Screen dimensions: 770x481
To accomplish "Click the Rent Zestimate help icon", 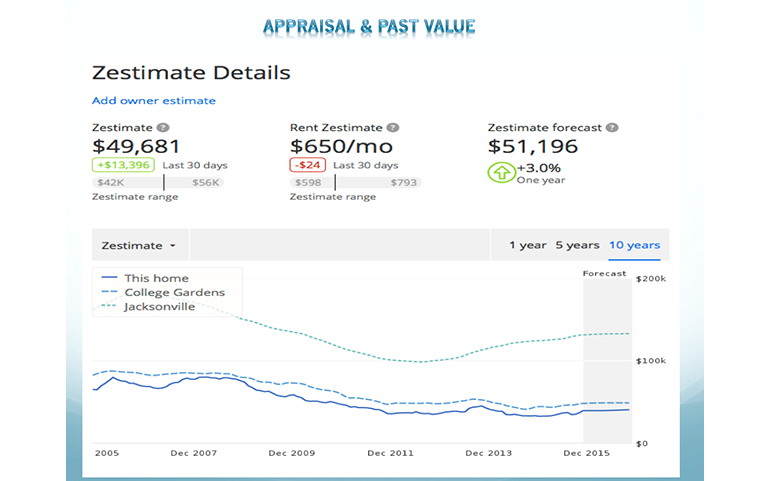I will (393, 128).
